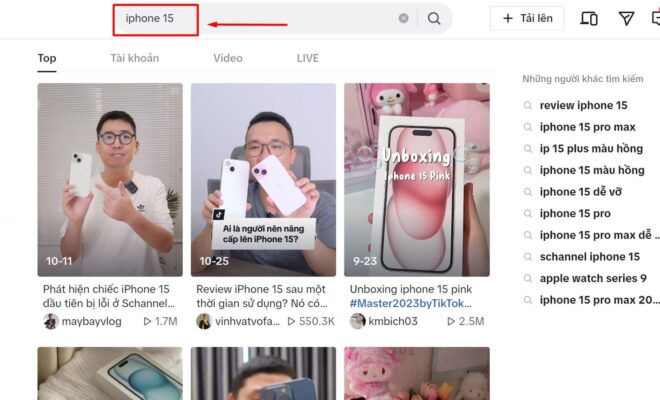Screen dimensions: 660x400
Task: Click the maybayvlog username
Action: point(91,321)
